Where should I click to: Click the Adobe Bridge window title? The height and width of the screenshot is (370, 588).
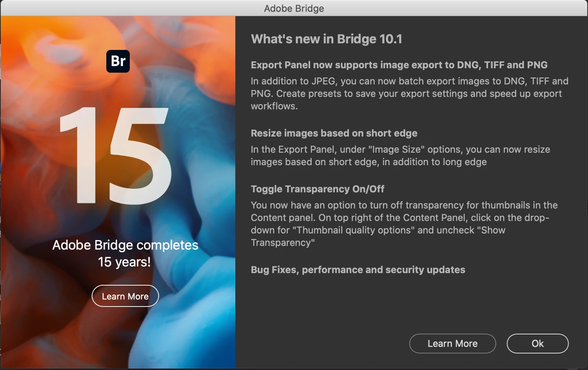(294, 8)
